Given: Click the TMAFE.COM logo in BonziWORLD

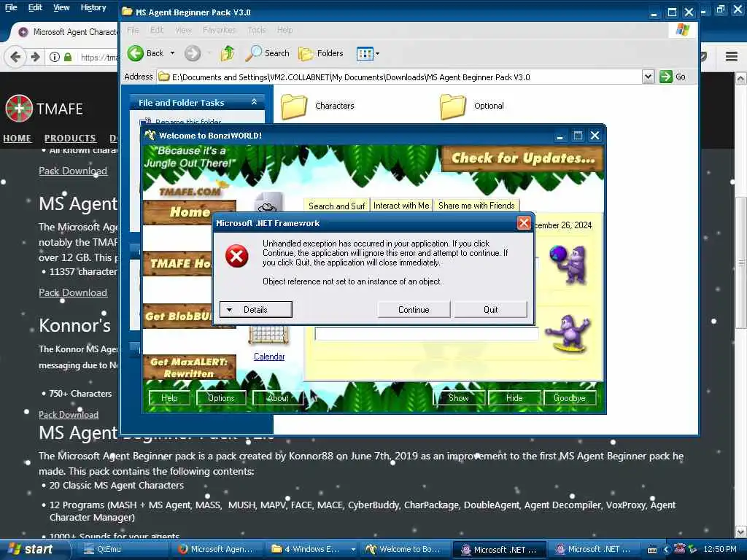Looking at the screenshot, I should coord(190,192).
